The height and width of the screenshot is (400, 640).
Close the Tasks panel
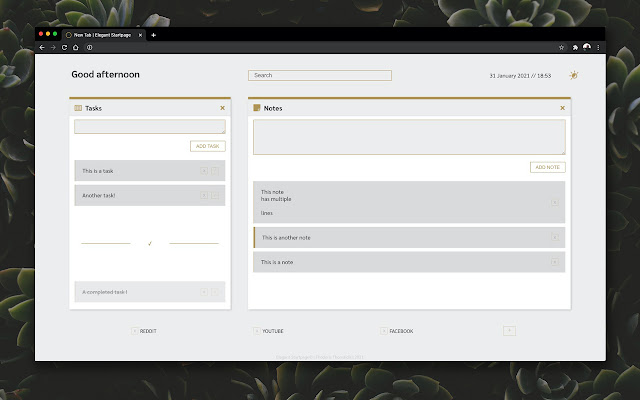pyautogui.click(x=222, y=108)
